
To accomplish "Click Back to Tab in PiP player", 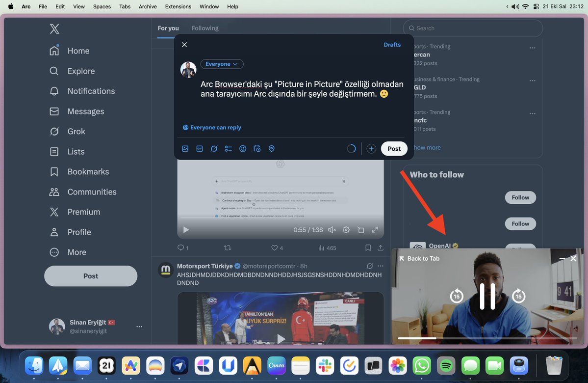I will [x=419, y=259].
